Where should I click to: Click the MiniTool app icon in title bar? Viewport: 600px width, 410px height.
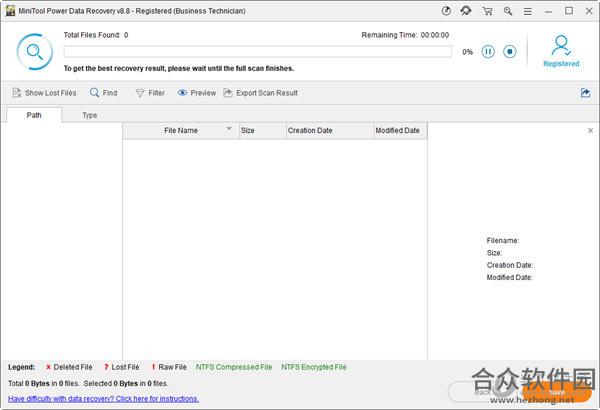[10, 11]
